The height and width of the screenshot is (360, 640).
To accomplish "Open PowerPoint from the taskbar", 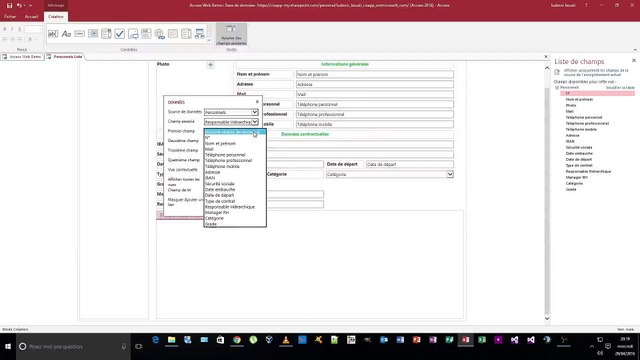I will point(416,340).
